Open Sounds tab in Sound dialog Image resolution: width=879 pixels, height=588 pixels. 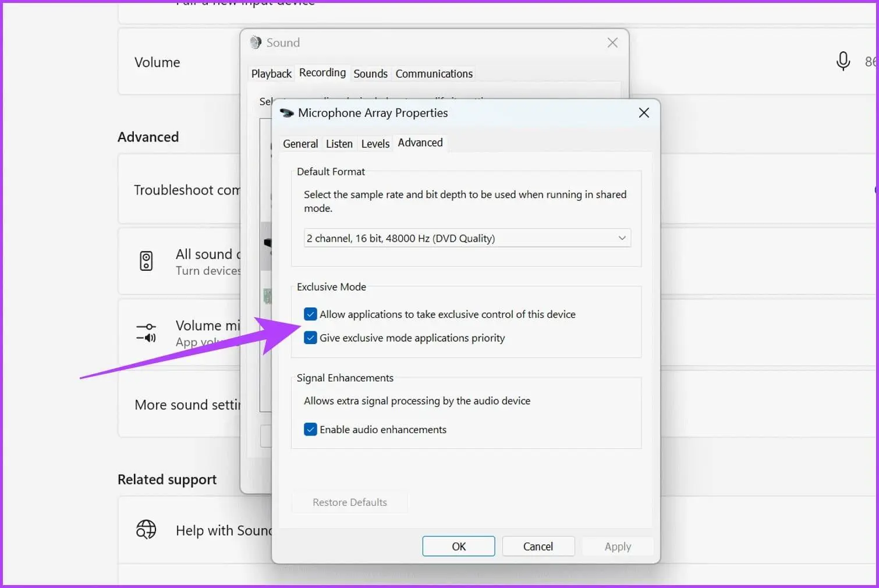click(x=370, y=74)
